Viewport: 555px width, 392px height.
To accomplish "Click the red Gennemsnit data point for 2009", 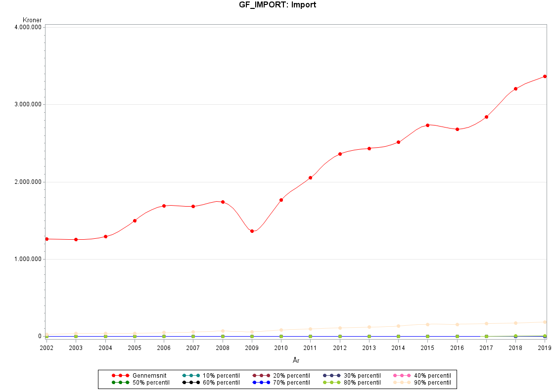I will click(252, 231).
